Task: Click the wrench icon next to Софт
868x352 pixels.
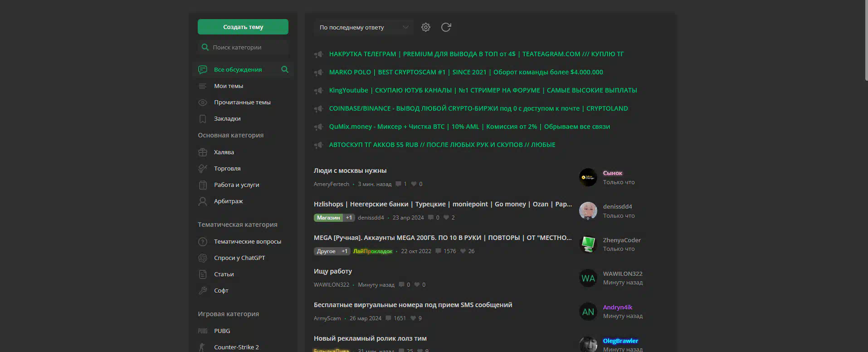Action: 203,291
